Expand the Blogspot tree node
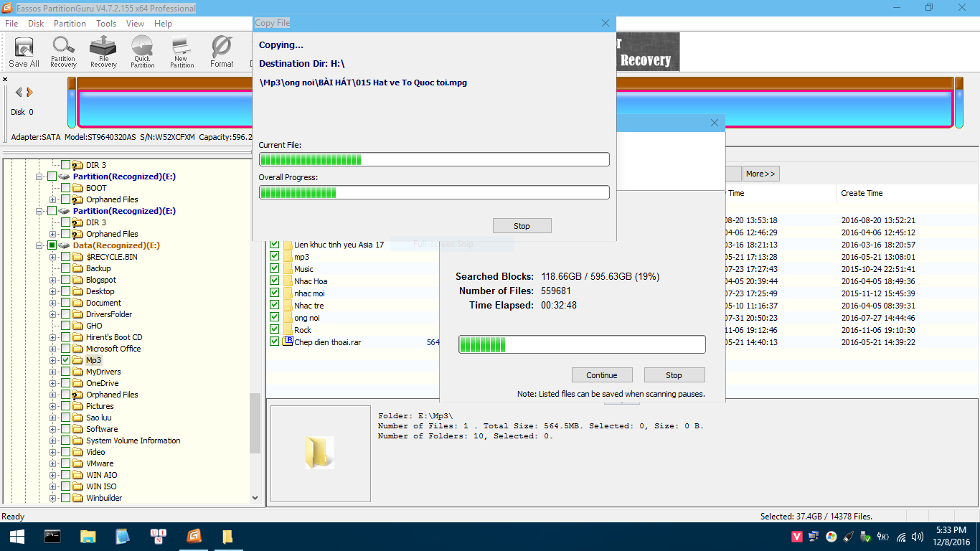The width and height of the screenshot is (980, 551). pos(52,280)
